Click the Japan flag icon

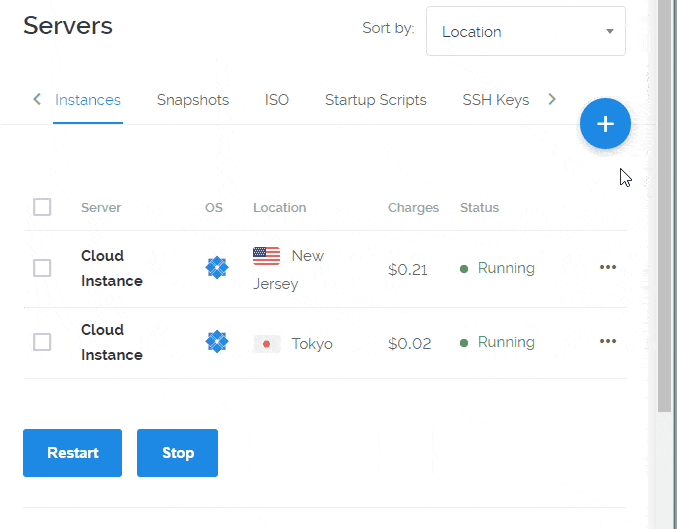tap(266, 344)
